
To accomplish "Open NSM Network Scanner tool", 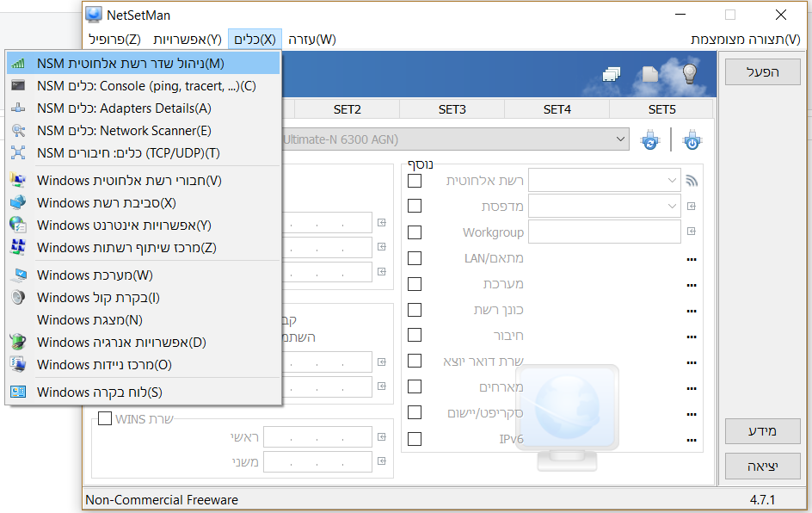I will [144, 131].
